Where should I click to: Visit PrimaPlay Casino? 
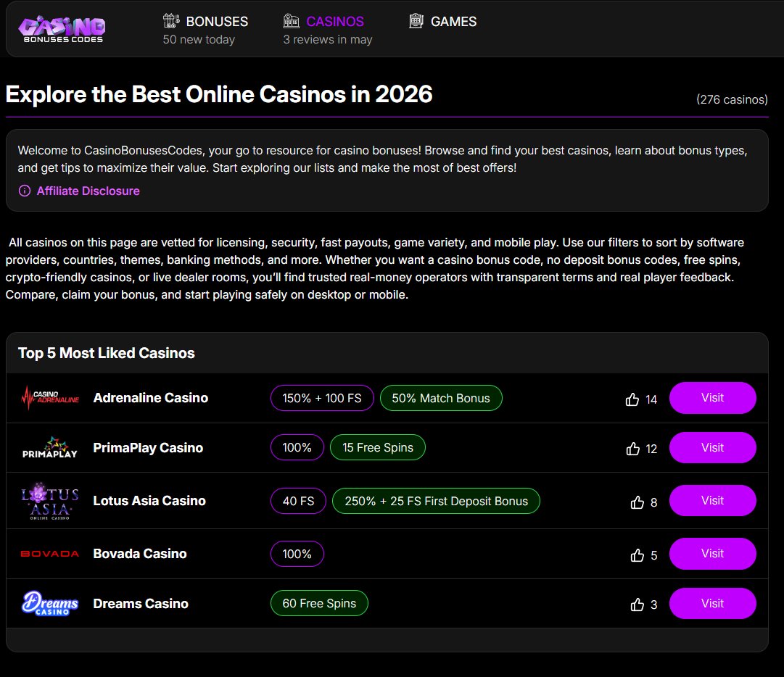(x=712, y=448)
